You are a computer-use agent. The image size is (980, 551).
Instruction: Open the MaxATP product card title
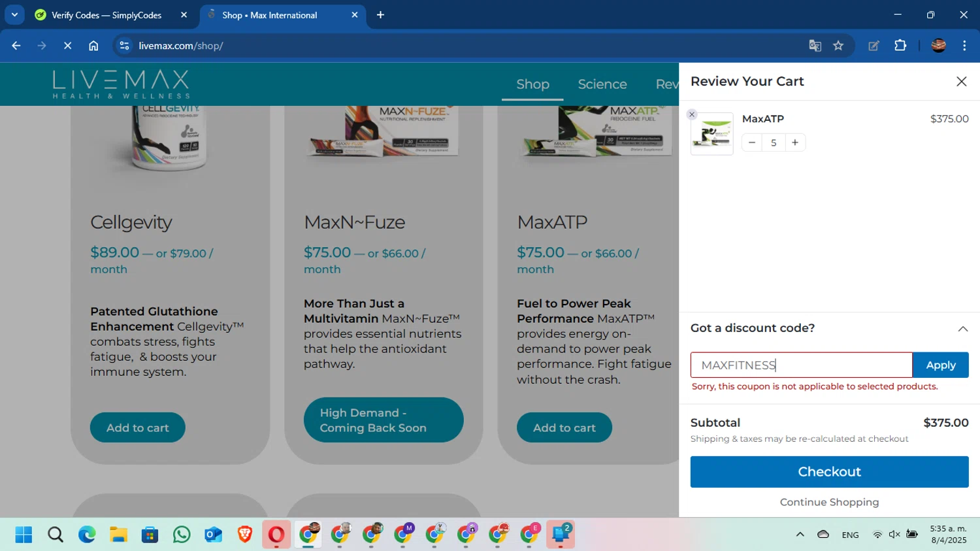[552, 222]
